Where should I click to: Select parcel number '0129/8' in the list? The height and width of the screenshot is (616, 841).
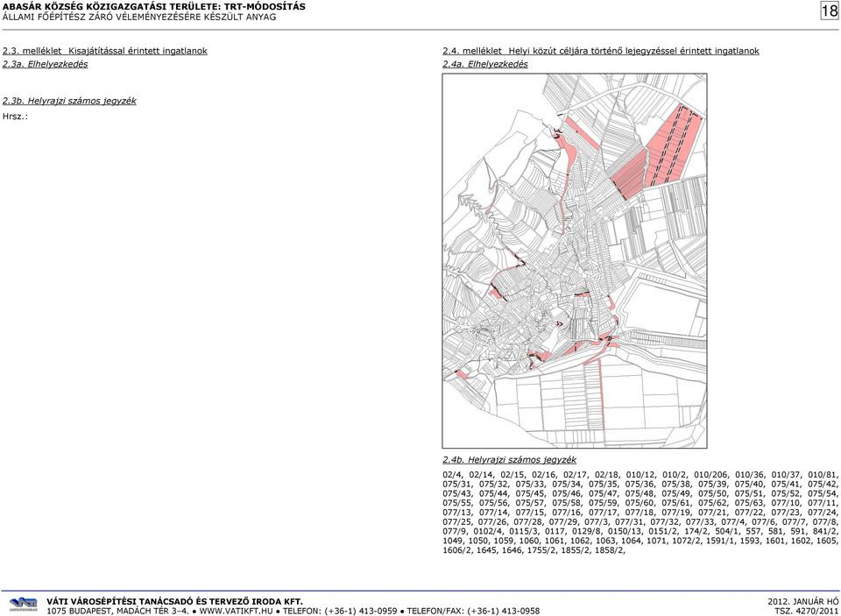click(x=587, y=531)
